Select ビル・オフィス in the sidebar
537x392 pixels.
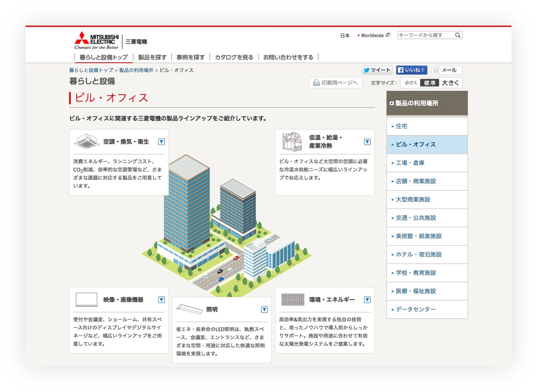point(427,144)
